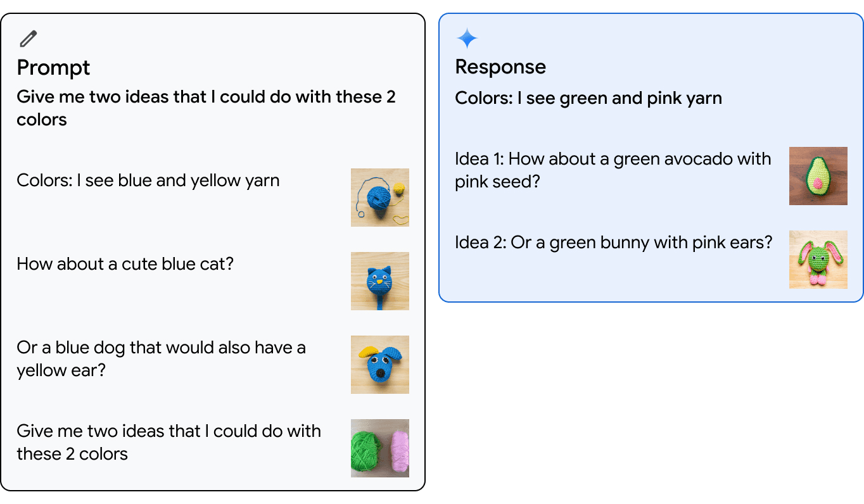Click the Prompt heading
This screenshot has height=504, width=864.
(53, 67)
